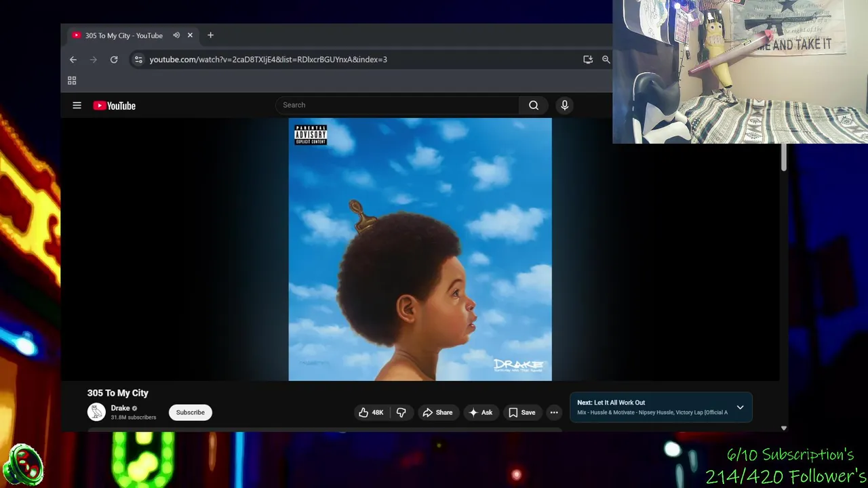Viewport: 868px width, 488px height.
Task: Click the Drake verified badge icon
Action: click(x=134, y=408)
